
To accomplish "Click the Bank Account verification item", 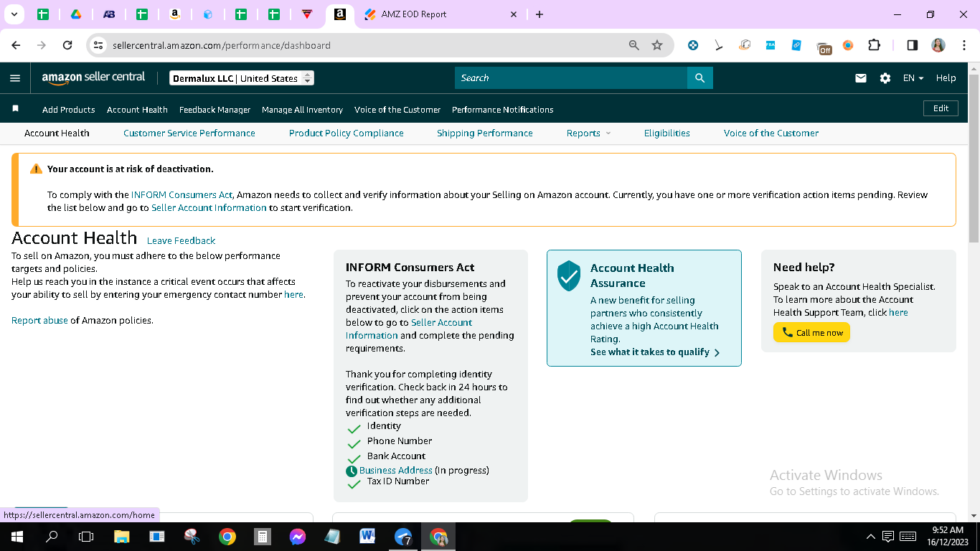I will pos(397,456).
